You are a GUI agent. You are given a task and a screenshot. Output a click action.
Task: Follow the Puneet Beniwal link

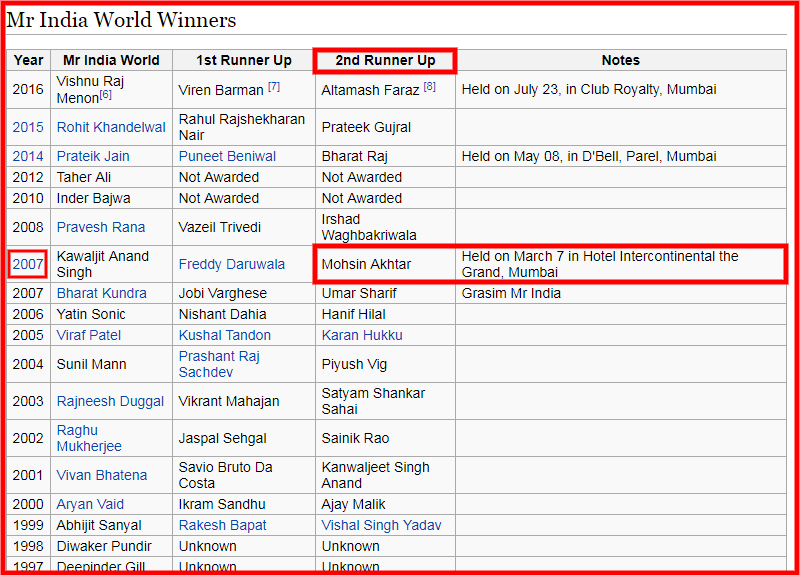click(227, 156)
